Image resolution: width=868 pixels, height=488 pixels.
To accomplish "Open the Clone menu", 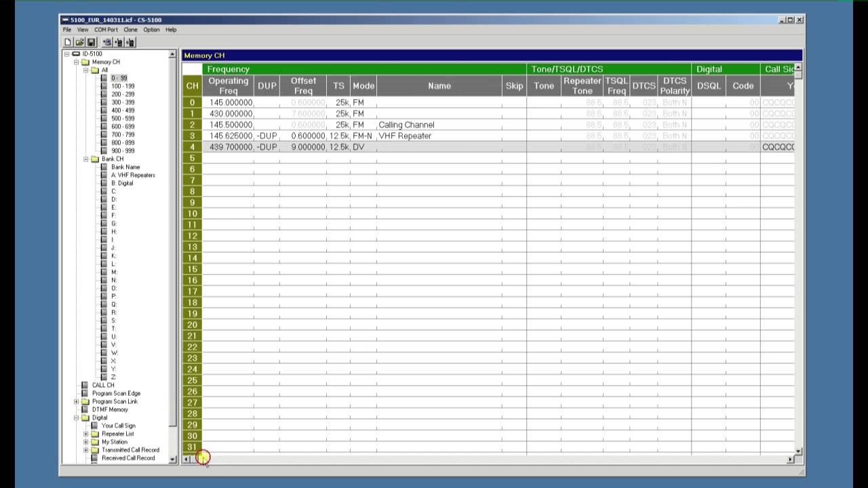I will pos(130,30).
